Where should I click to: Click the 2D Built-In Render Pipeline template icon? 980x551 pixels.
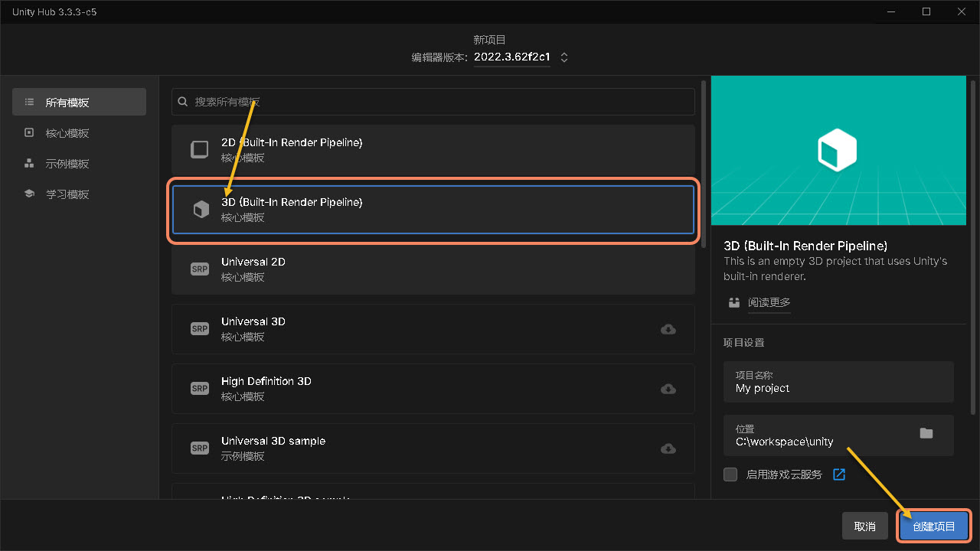click(x=199, y=149)
